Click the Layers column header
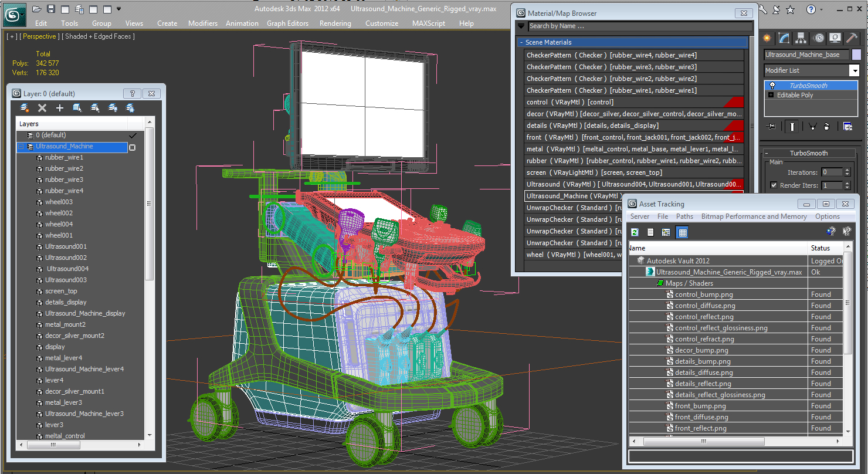Viewport: 868px width, 474px height. point(72,124)
